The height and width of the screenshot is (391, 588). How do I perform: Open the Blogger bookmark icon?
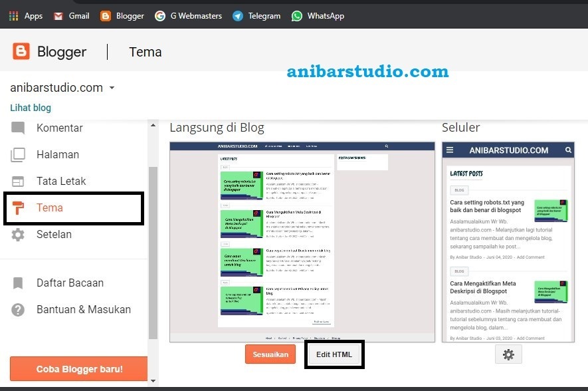coord(106,16)
